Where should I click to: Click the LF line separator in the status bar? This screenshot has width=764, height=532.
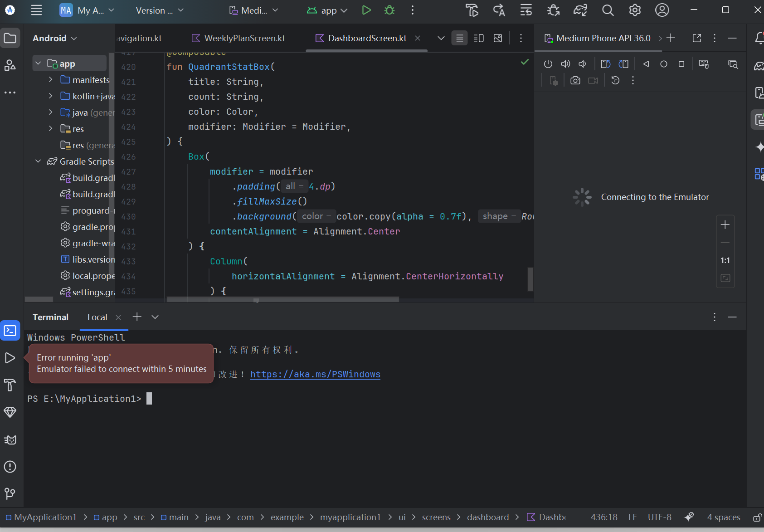point(633,517)
